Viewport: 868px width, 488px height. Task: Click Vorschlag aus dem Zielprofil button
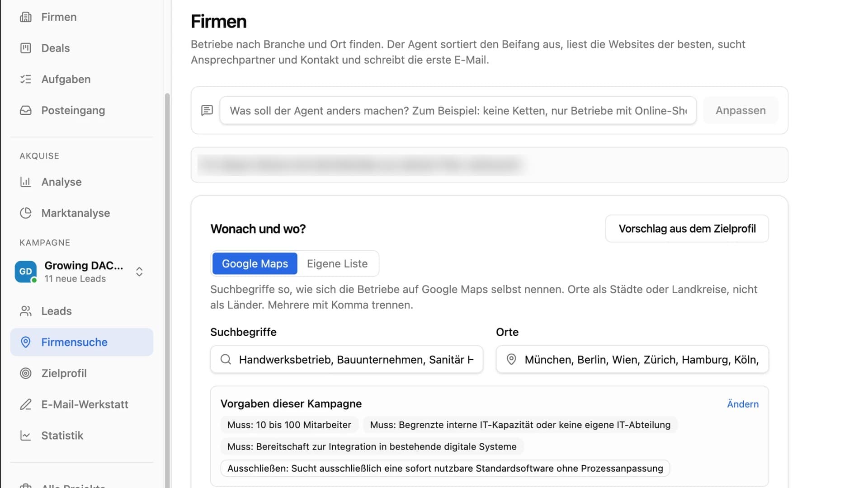pos(687,229)
